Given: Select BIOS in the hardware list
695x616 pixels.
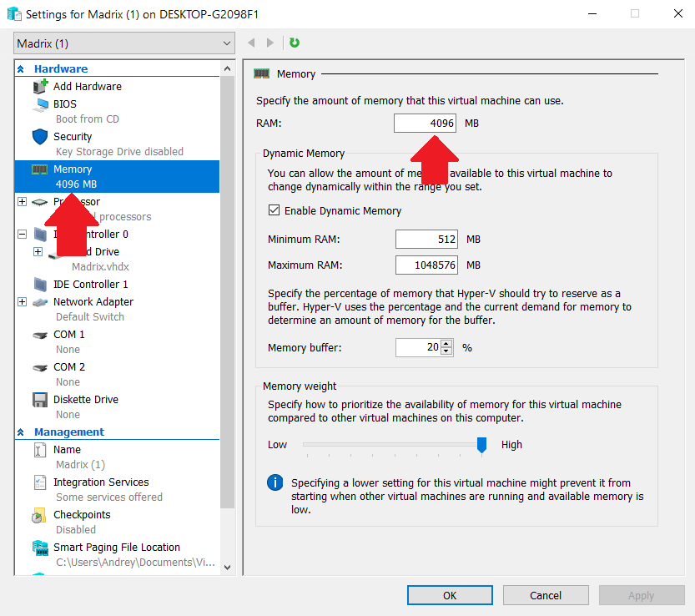Looking at the screenshot, I should [65, 104].
